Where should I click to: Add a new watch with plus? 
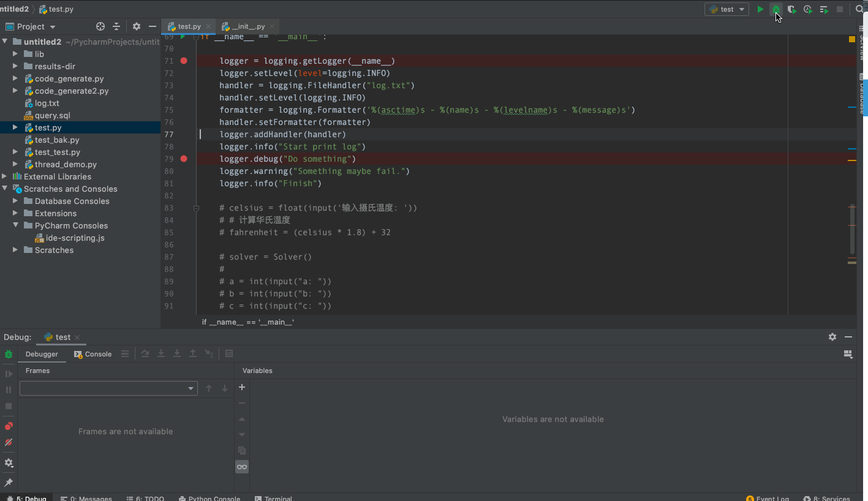click(x=242, y=387)
